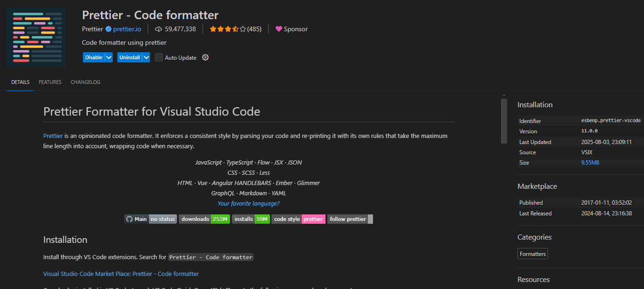Click the follow prettier badge
This screenshot has width=644, height=289.
(350, 219)
